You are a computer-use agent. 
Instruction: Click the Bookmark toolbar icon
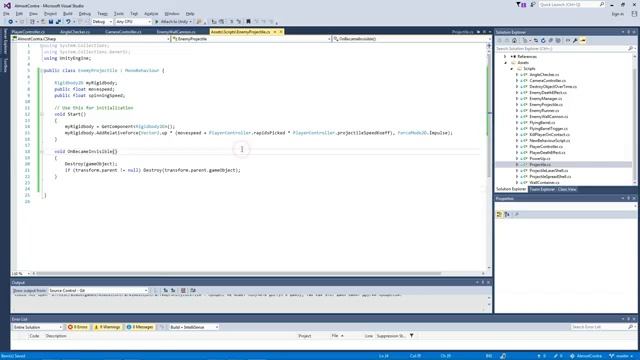pos(248,22)
